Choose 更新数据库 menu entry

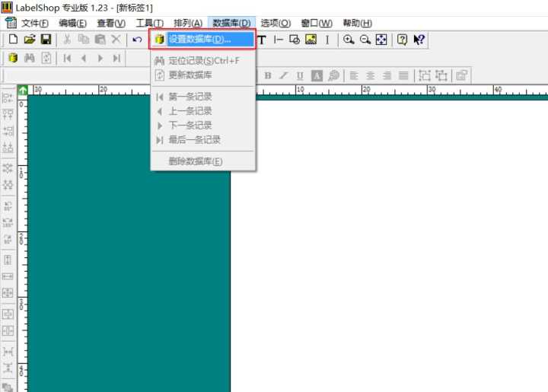tap(202, 75)
